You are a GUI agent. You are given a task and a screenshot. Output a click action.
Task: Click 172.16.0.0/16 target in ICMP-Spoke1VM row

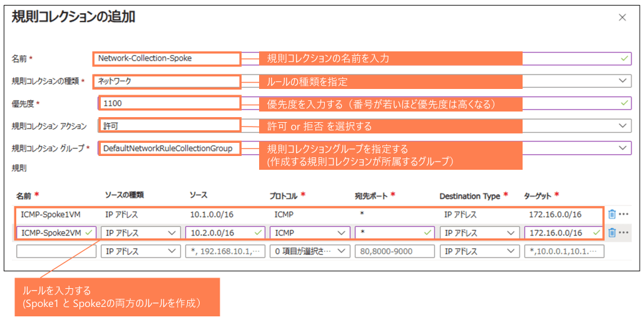(x=555, y=214)
